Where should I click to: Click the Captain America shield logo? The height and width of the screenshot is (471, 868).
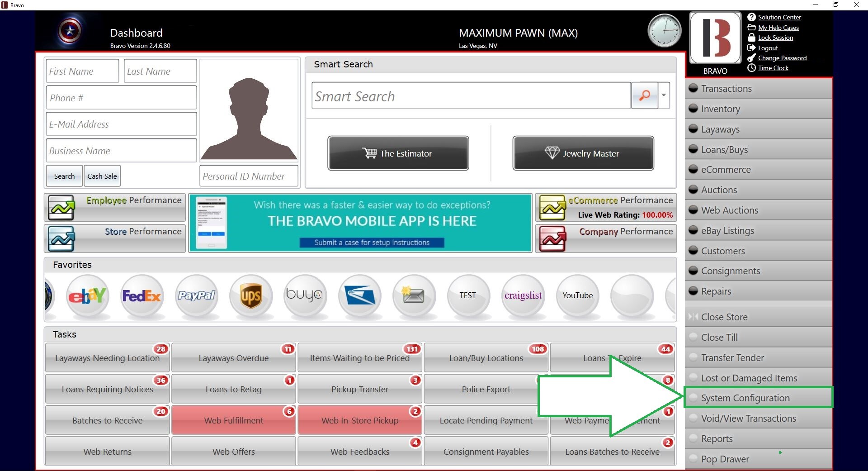point(70,31)
